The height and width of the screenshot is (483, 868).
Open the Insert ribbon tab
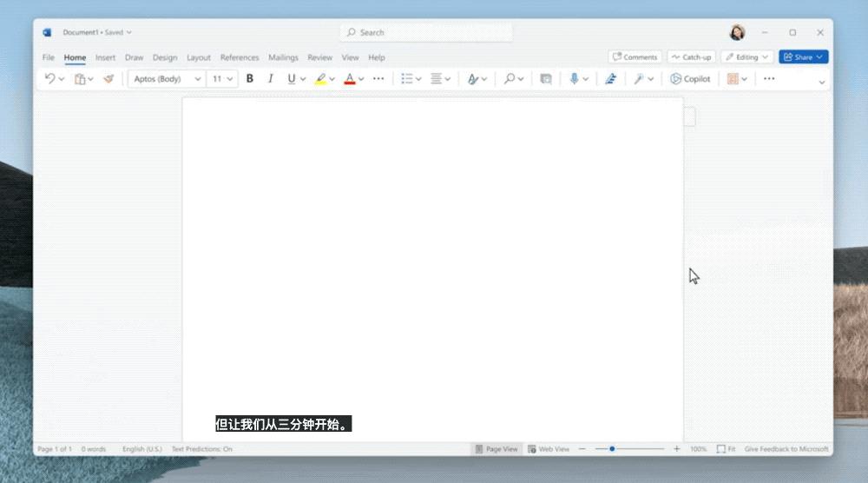point(105,57)
